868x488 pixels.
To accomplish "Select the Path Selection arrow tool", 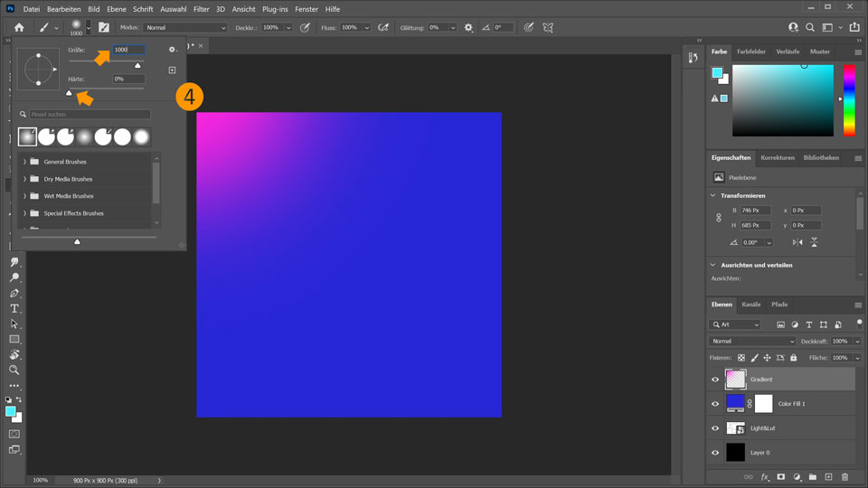I will [14, 324].
